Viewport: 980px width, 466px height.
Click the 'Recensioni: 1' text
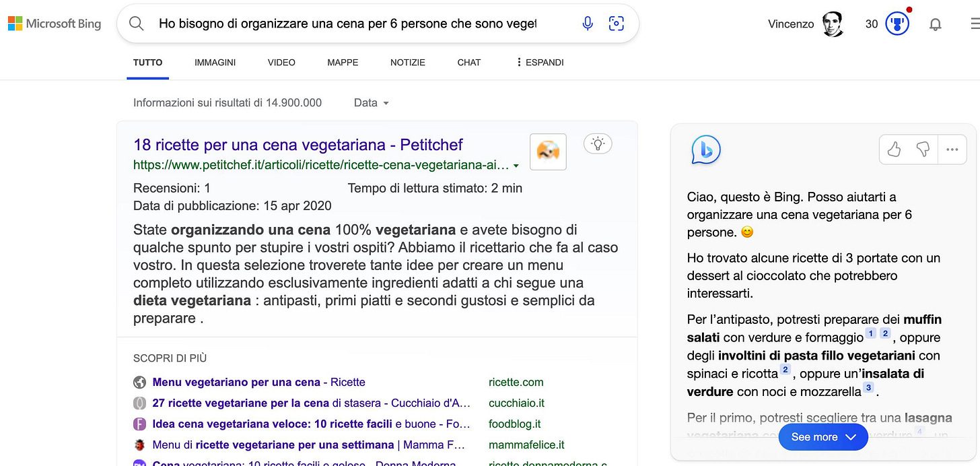coord(172,189)
